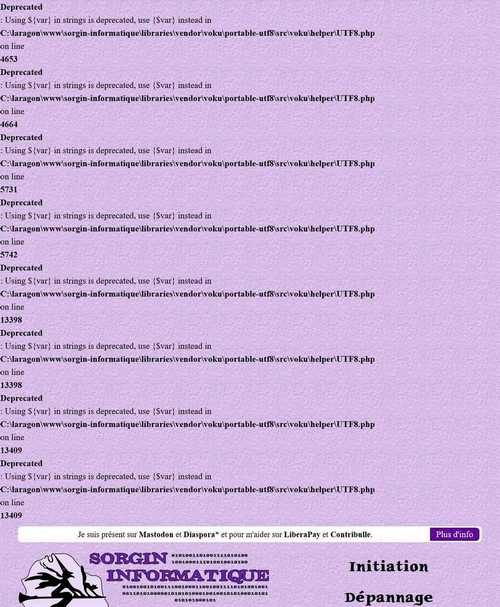Click the last 13409 line number

click(11, 516)
